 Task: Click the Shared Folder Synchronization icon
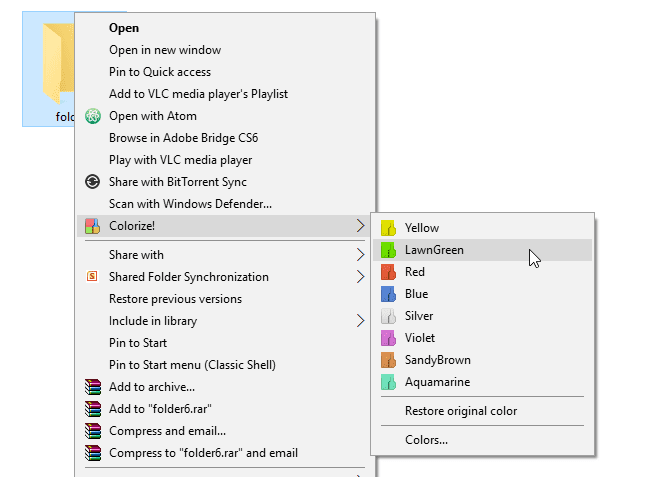click(x=92, y=276)
